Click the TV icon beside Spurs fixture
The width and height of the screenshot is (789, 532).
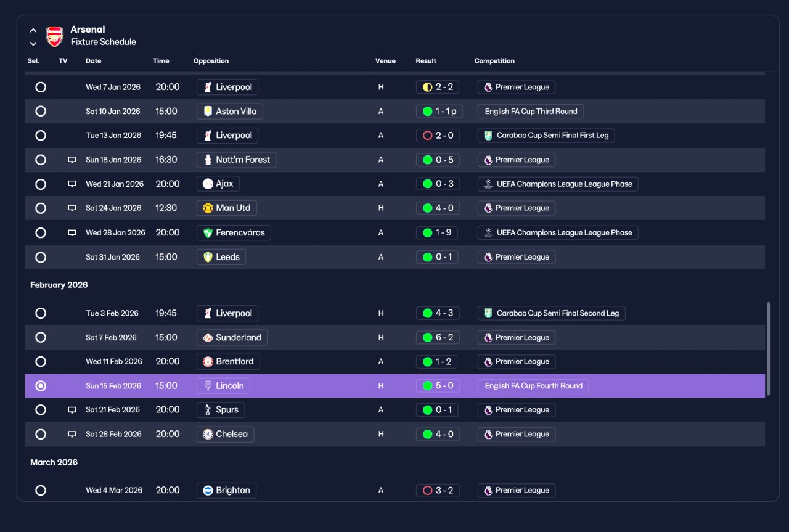72,410
